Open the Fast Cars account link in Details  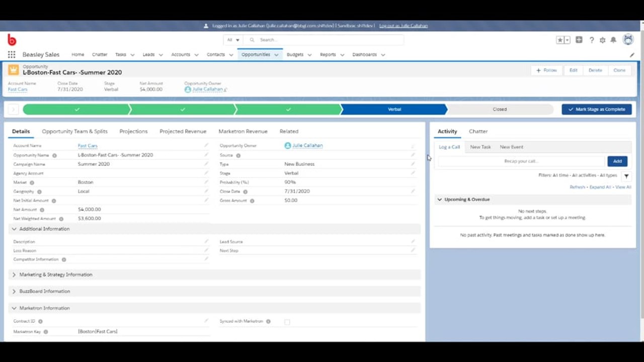pos(88,146)
